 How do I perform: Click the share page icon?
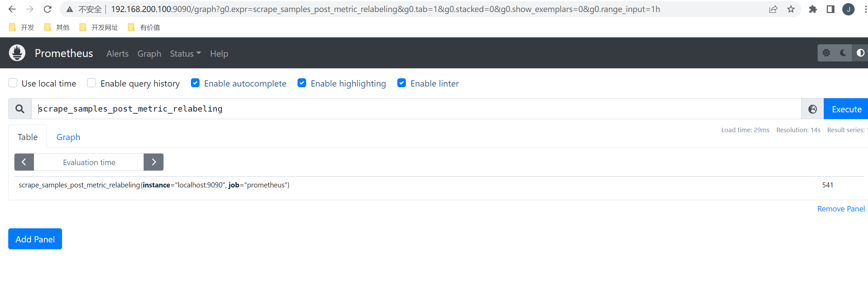[x=773, y=9]
